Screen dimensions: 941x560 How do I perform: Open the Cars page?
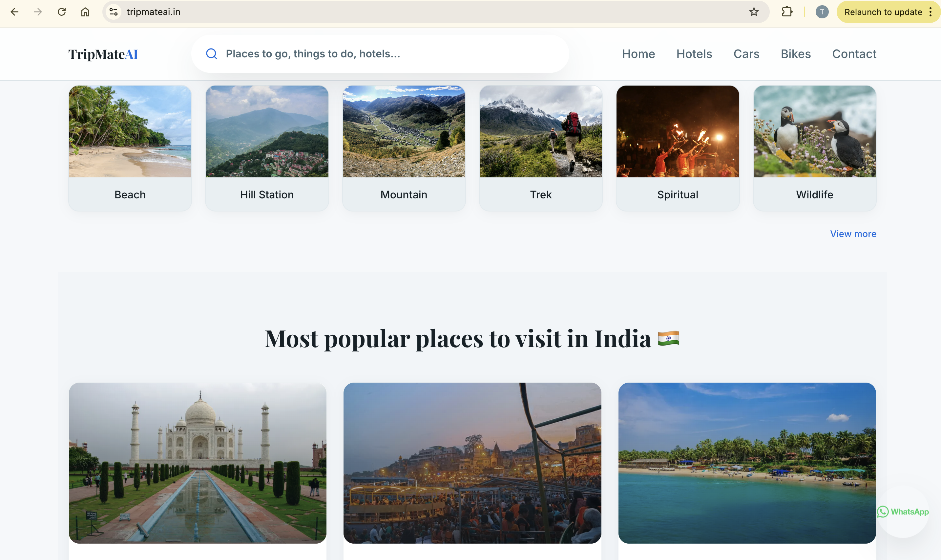(x=746, y=53)
